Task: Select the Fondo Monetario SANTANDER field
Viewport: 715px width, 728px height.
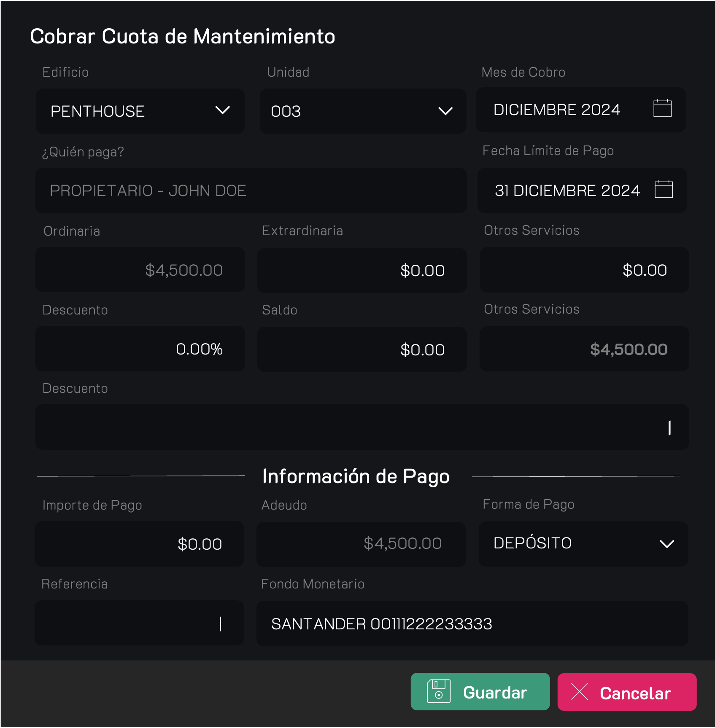Action: (x=472, y=623)
